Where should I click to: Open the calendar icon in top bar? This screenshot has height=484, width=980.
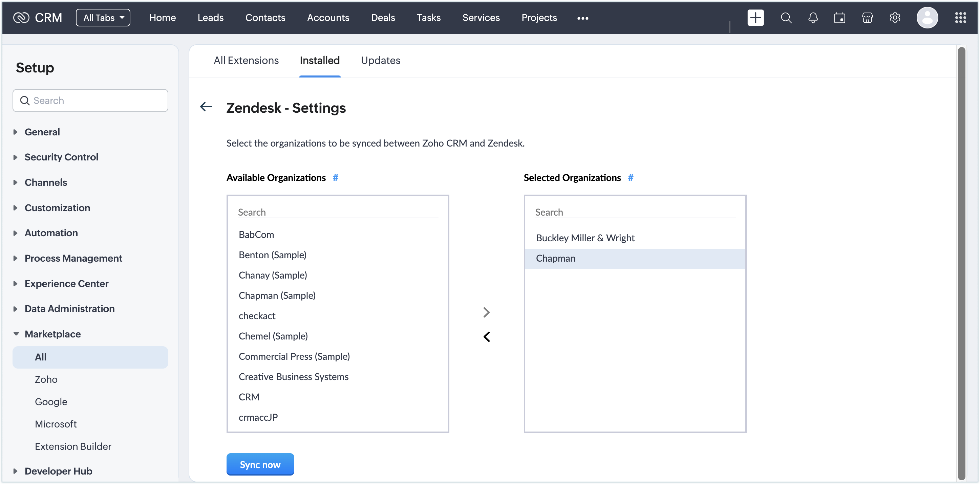pos(839,18)
